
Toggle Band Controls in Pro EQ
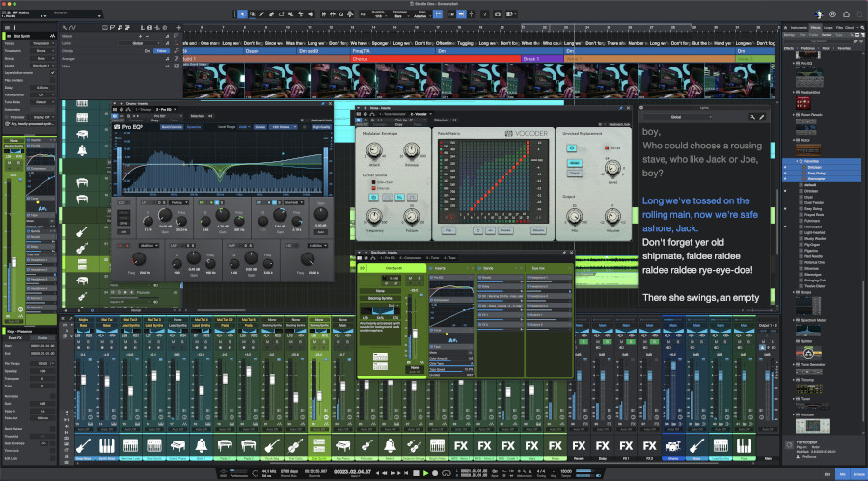[x=172, y=127]
